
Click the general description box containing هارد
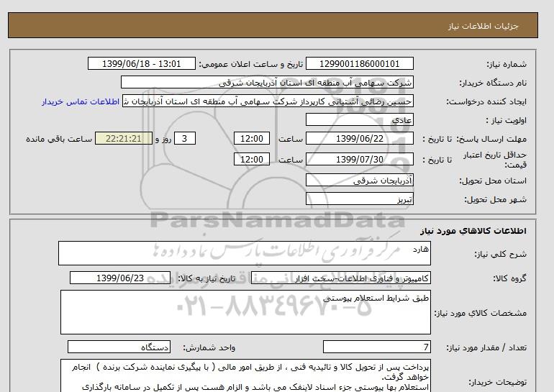click(x=245, y=253)
